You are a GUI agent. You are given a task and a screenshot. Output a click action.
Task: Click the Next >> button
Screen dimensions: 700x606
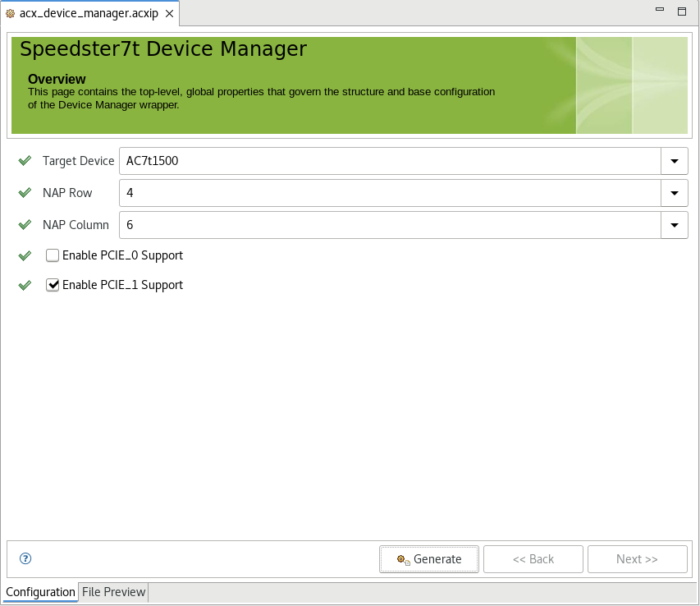[x=637, y=559]
